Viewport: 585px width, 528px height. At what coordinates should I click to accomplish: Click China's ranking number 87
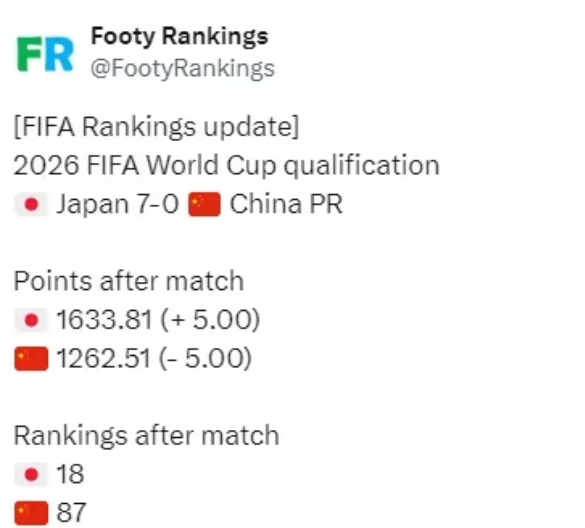(x=71, y=513)
